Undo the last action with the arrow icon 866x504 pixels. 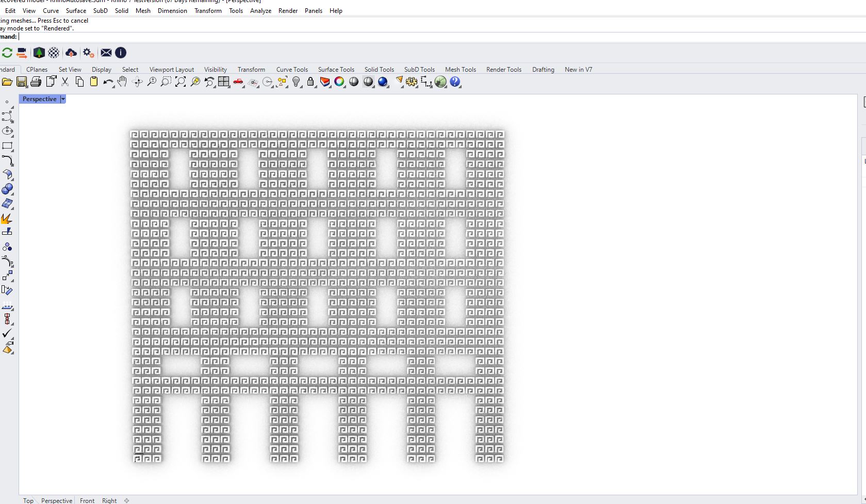point(108,82)
